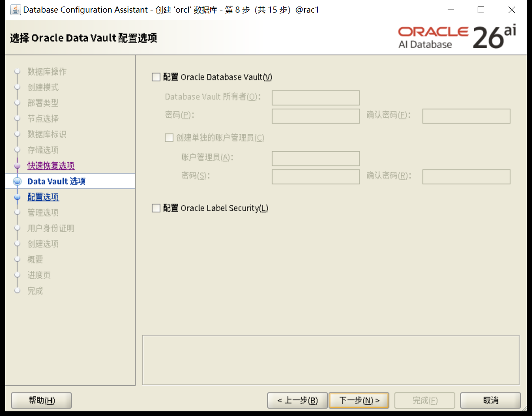Click the 概要 step label
The image size is (532, 416).
35,260
